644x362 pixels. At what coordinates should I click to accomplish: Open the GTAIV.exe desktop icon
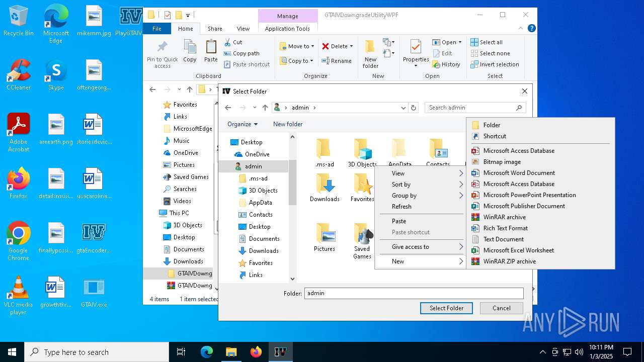(94, 292)
